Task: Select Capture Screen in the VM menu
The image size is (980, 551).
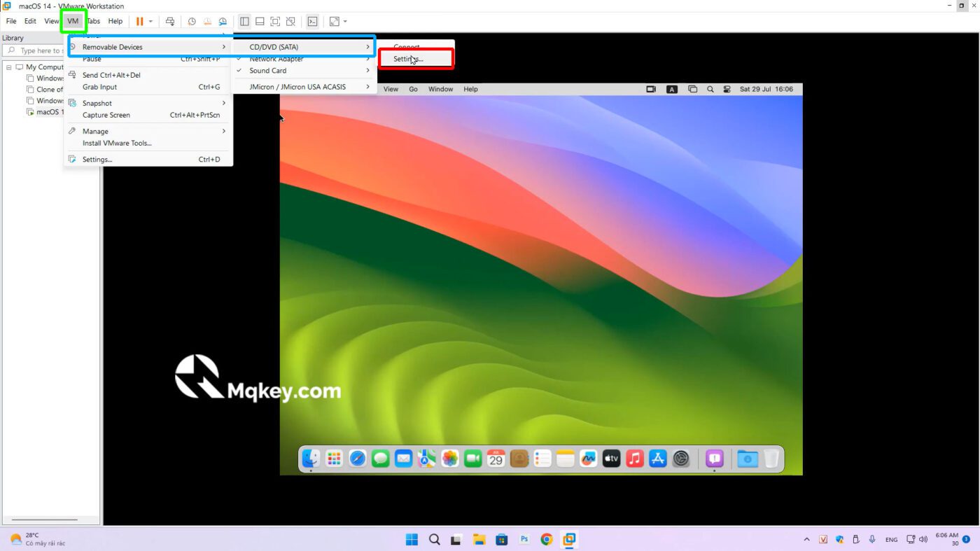Action: (148, 115)
